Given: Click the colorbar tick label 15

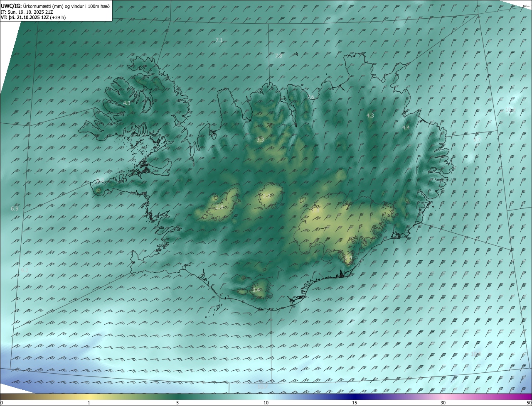Looking at the screenshot, I should [355, 403].
